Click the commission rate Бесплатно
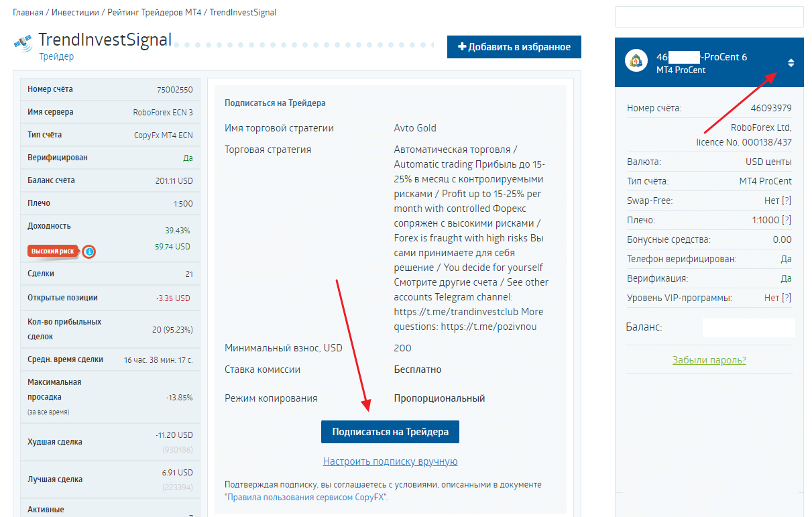Viewport: 812px width, 517px height. click(418, 369)
